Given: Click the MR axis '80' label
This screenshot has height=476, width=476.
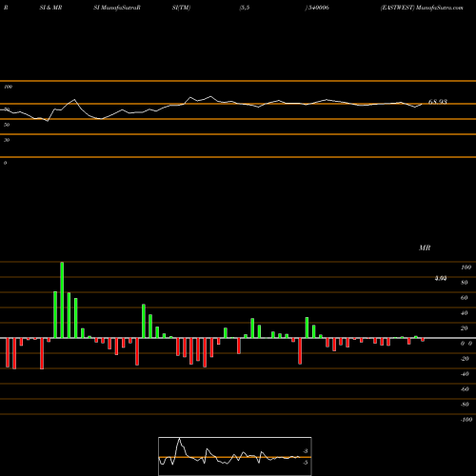Looking at the screenshot, I should pyautogui.click(x=465, y=283).
